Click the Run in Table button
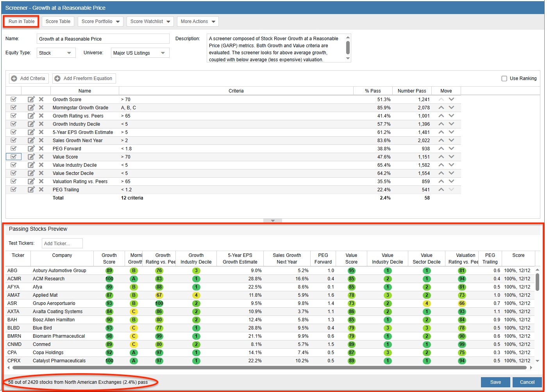 [21, 21]
